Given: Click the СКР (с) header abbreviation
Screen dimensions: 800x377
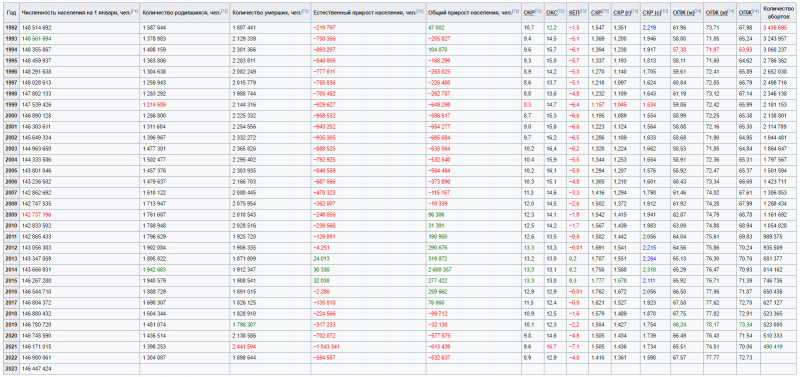Looking at the screenshot, I should (x=652, y=11).
